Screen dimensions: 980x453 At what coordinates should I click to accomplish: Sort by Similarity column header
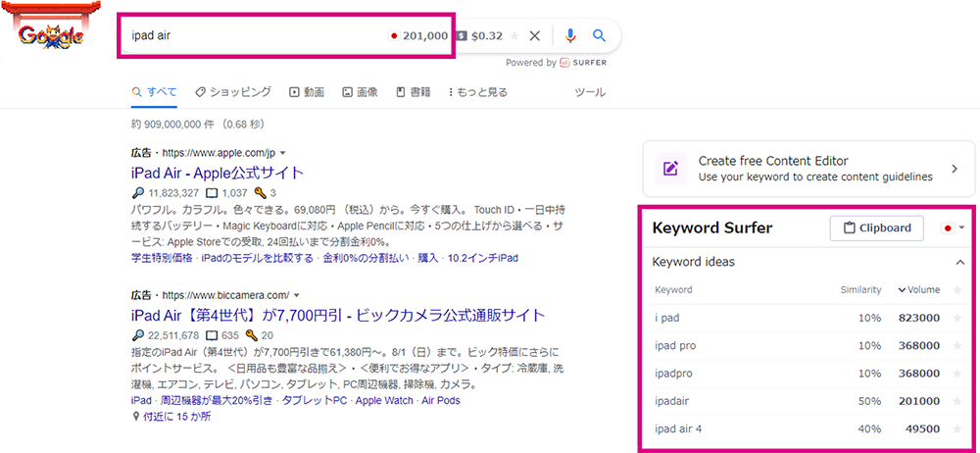(x=860, y=289)
